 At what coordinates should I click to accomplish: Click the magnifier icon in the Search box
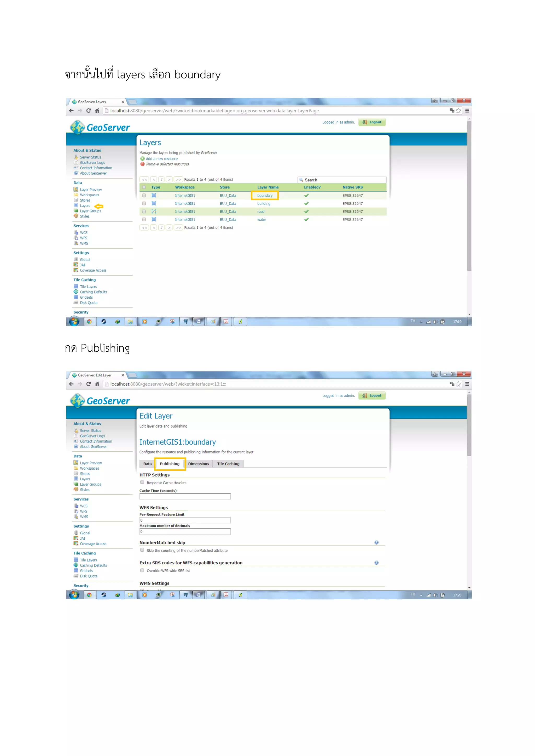pos(301,180)
